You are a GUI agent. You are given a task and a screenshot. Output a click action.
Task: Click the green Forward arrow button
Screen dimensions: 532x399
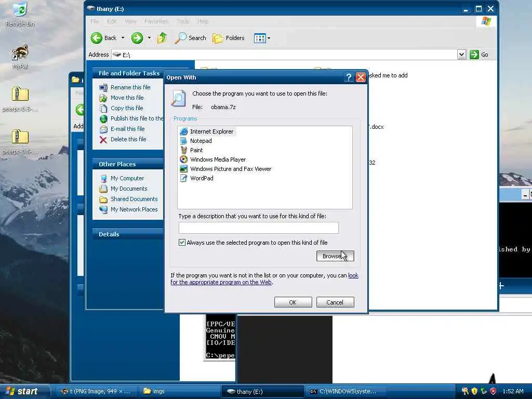pos(137,38)
